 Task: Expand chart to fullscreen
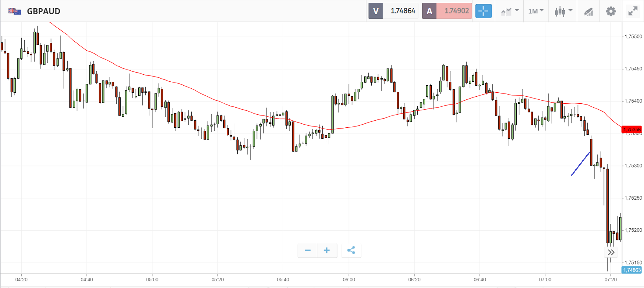coord(633,11)
